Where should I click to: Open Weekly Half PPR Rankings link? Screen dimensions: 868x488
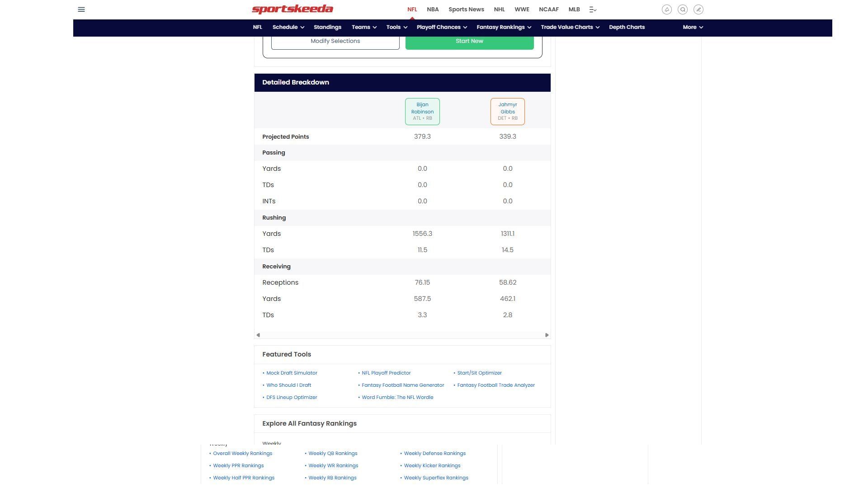click(244, 478)
